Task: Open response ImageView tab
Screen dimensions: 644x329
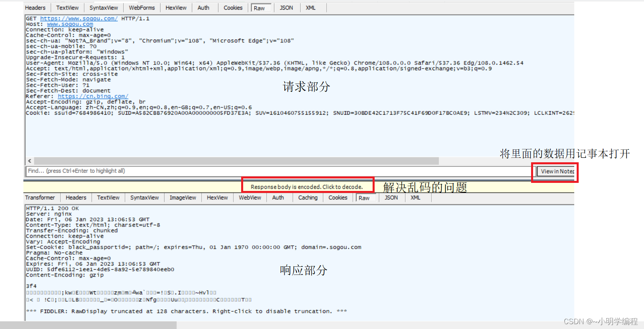Action: point(183,198)
